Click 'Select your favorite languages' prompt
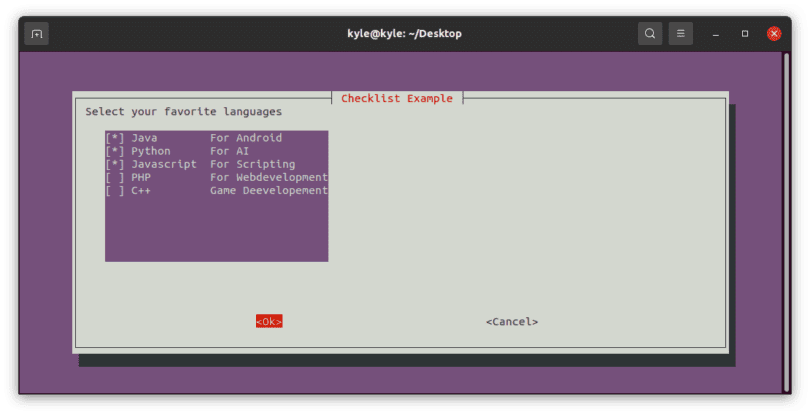The image size is (810, 415). 184,112
